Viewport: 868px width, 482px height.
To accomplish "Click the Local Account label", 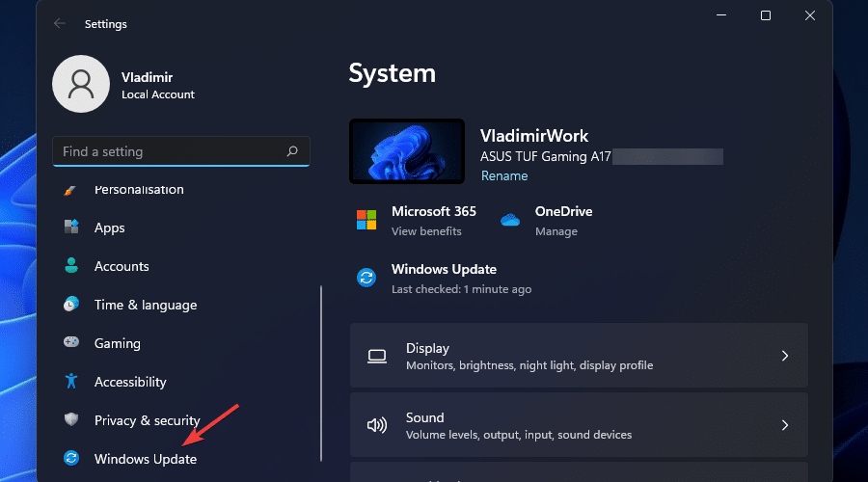I will click(158, 94).
